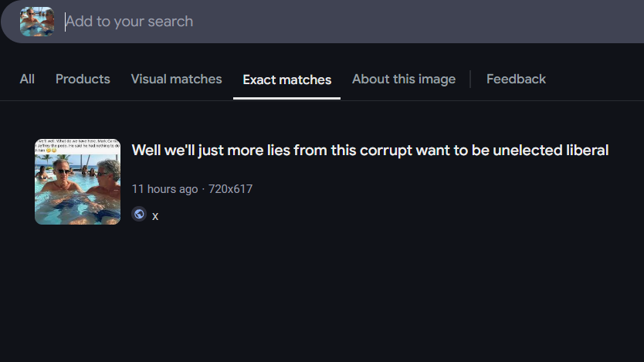Click the white underline beneath Exact matches
Image resolution: width=644 pixels, height=362 pixels.
pyautogui.click(x=286, y=98)
